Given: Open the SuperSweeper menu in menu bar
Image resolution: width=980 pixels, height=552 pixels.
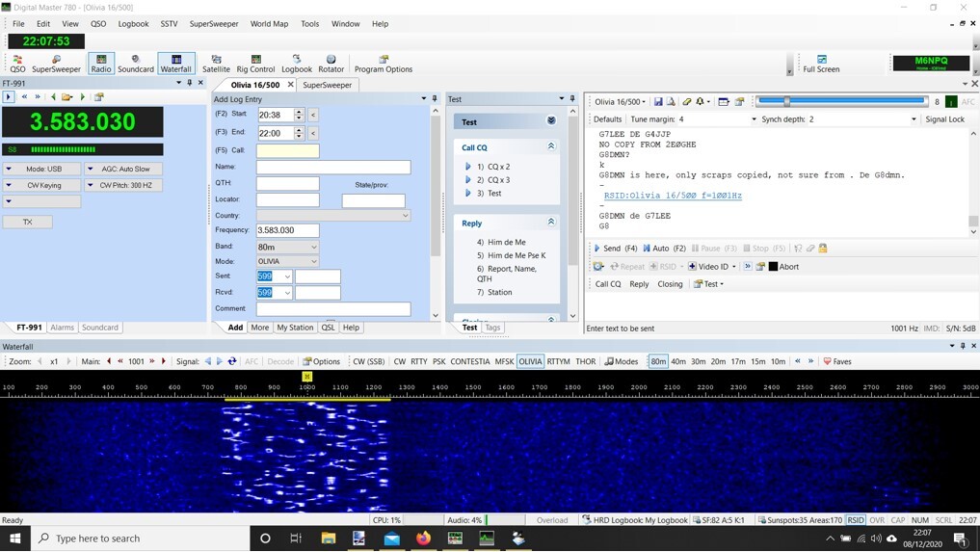Looking at the screenshot, I should (214, 24).
